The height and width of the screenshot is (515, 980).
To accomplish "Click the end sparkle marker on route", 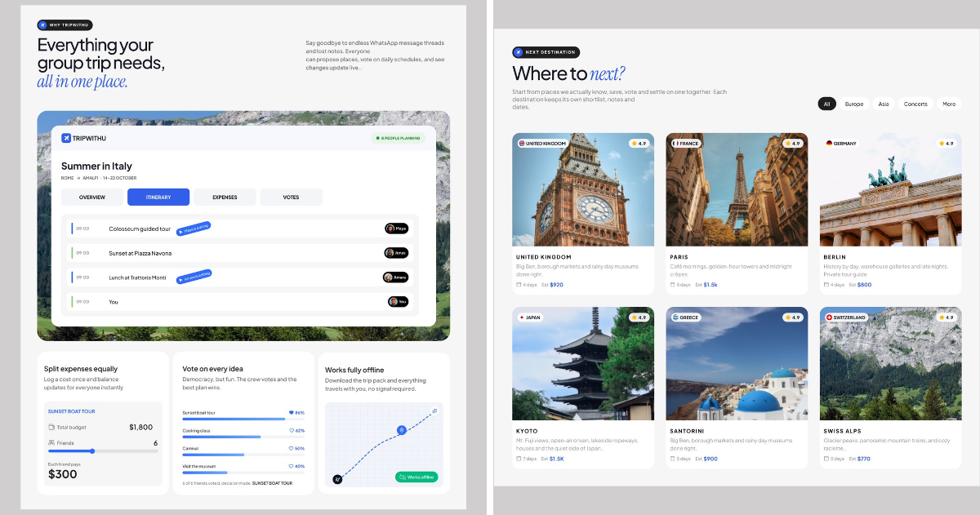I will [434, 411].
